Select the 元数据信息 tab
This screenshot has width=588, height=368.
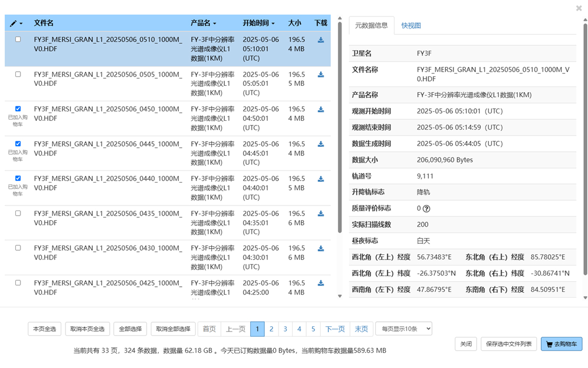(371, 26)
